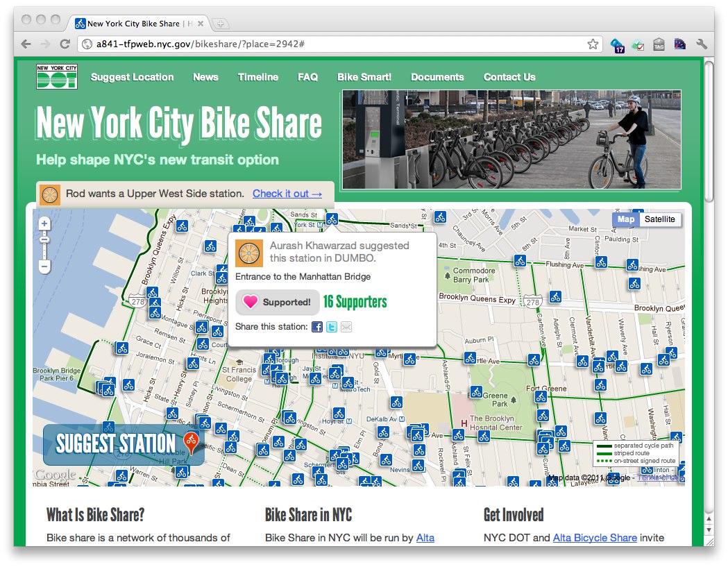
Task: Click the 16 Supporters text
Action: [355, 301]
